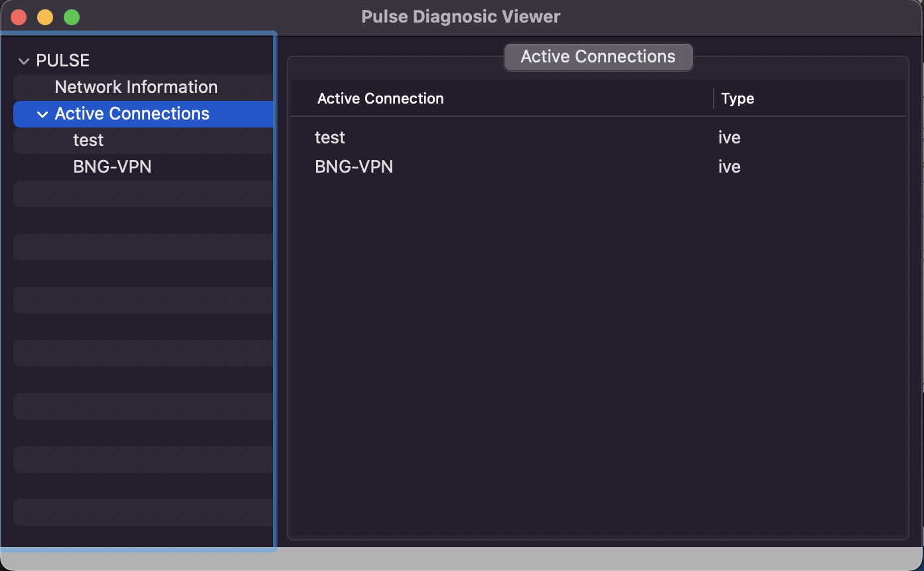Click the red close traffic light
Viewport: 924px width, 571px height.
(x=19, y=17)
